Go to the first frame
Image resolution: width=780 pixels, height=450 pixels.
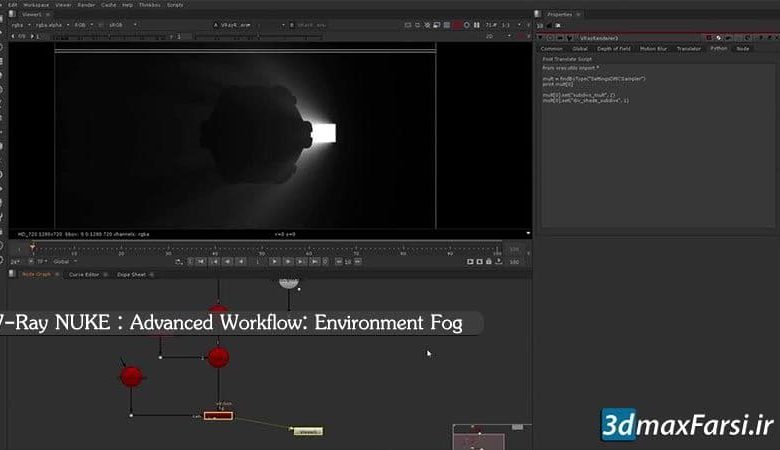[201, 262]
